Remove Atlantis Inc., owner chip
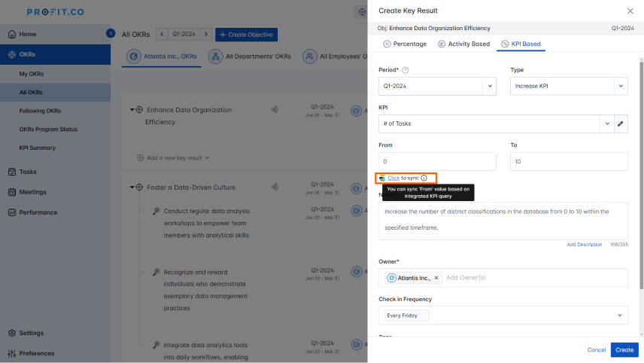This screenshot has width=644, height=363. click(436, 278)
